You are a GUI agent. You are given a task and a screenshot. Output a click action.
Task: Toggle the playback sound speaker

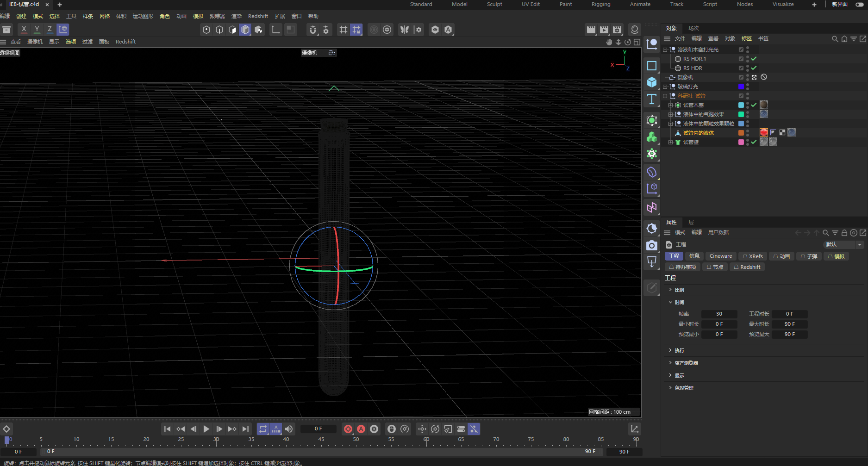[289, 429]
